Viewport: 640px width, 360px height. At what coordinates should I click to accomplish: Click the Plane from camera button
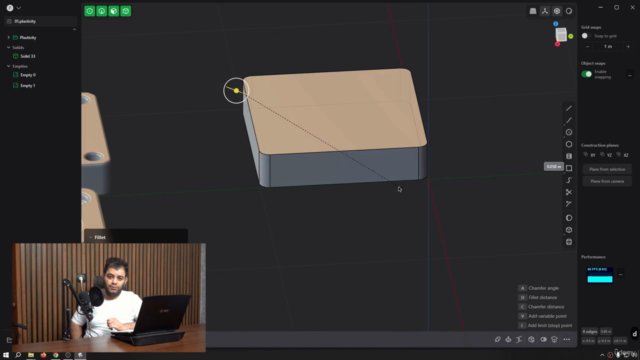click(607, 181)
